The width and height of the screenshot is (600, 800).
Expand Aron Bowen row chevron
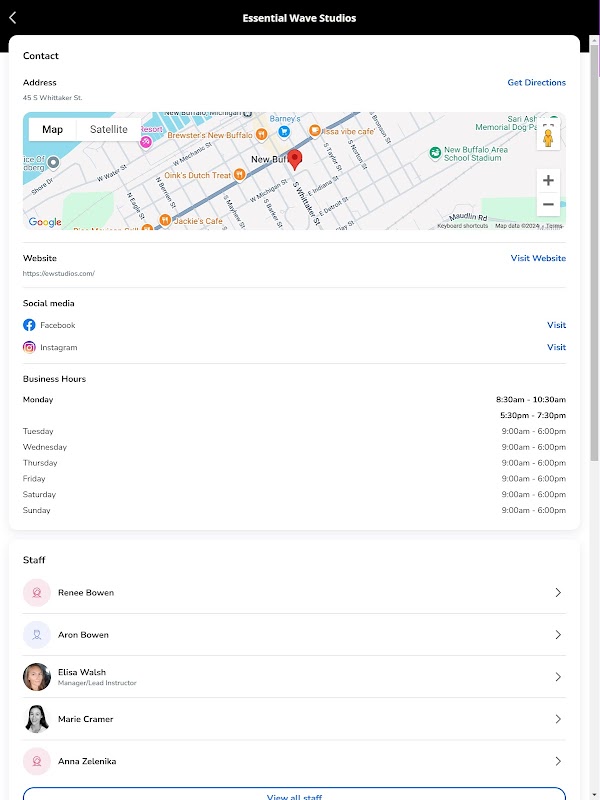point(558,635)
